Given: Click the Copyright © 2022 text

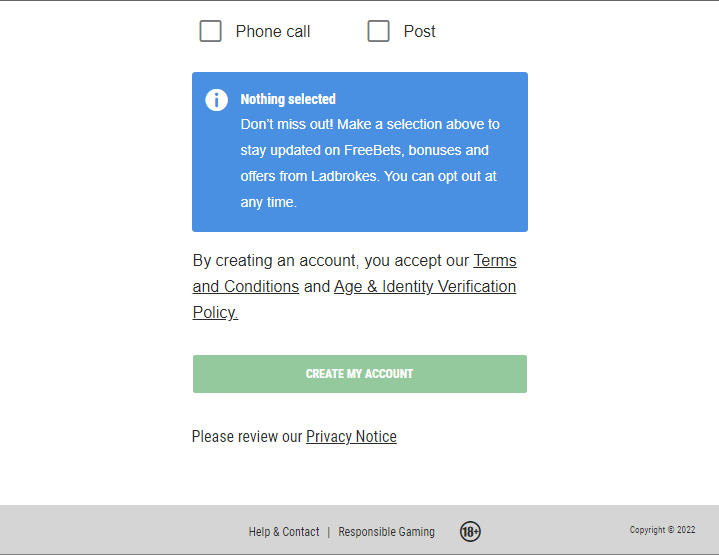Looking at the screenshot, I should click(x=662, y=530).
